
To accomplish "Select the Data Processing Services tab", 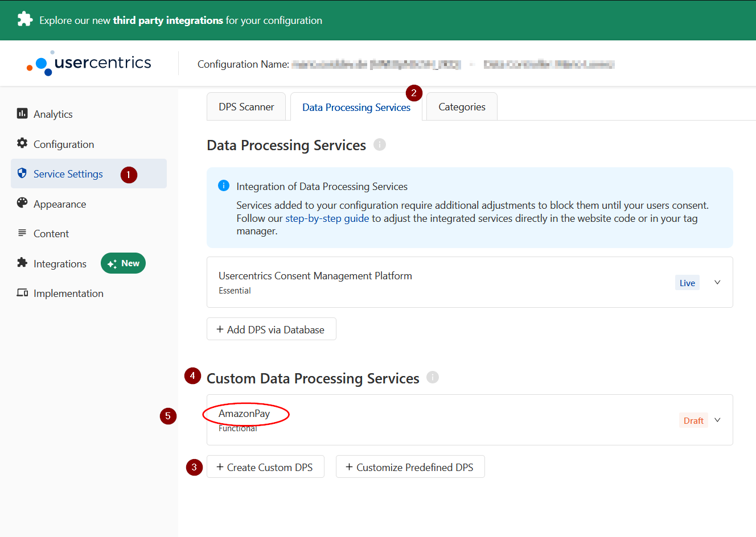I will tap(356, 108).
